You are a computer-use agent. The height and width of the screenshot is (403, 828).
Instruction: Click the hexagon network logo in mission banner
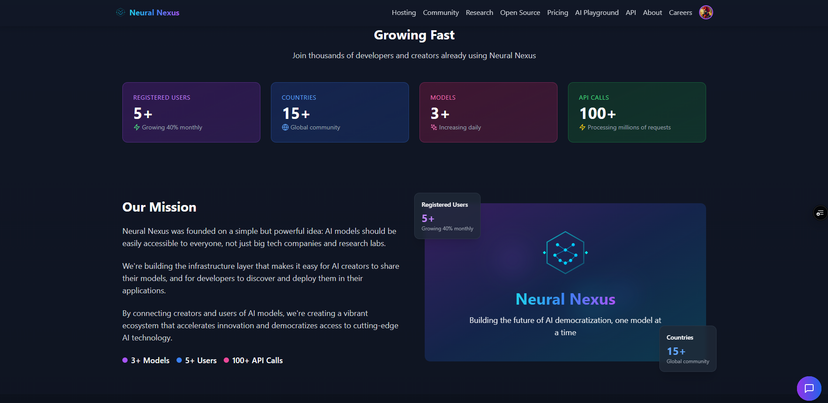click(x=565, y=252)
